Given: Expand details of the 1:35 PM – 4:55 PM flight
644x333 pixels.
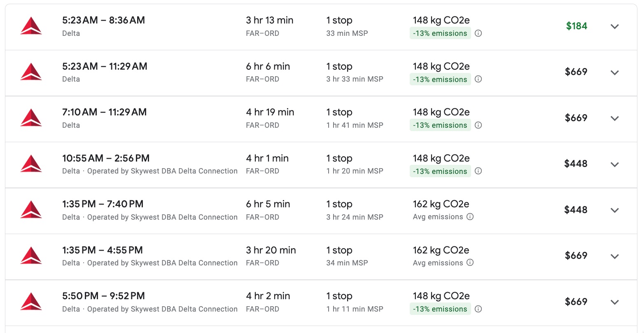Looking at the screenshot, I should click(x=614, y=256).
